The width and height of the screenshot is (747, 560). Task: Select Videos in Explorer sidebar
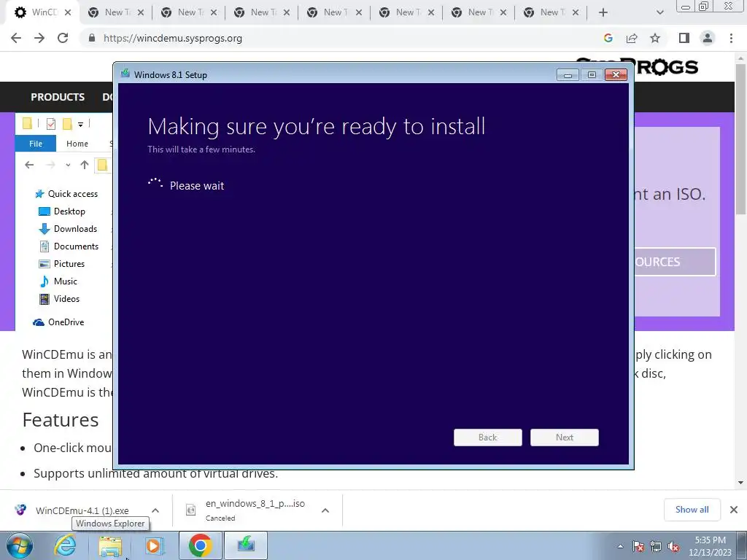[x=59, y=299]
